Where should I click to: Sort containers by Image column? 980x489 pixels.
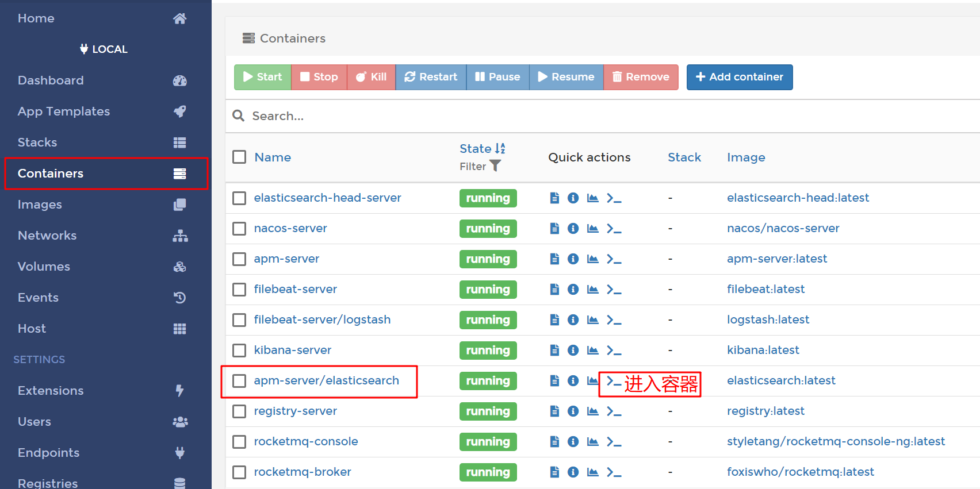[746, 157]
